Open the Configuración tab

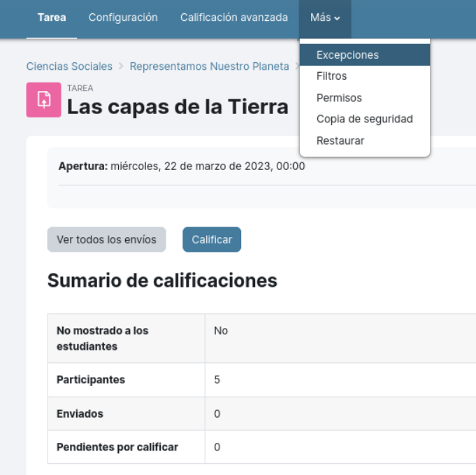tap(123, 17)
